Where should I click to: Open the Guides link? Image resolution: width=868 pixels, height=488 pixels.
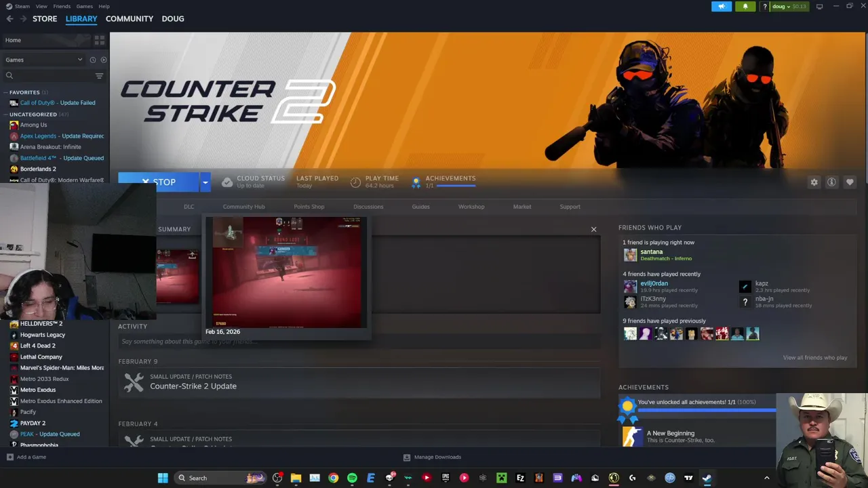pyautogui.click(x=420, y=207)
